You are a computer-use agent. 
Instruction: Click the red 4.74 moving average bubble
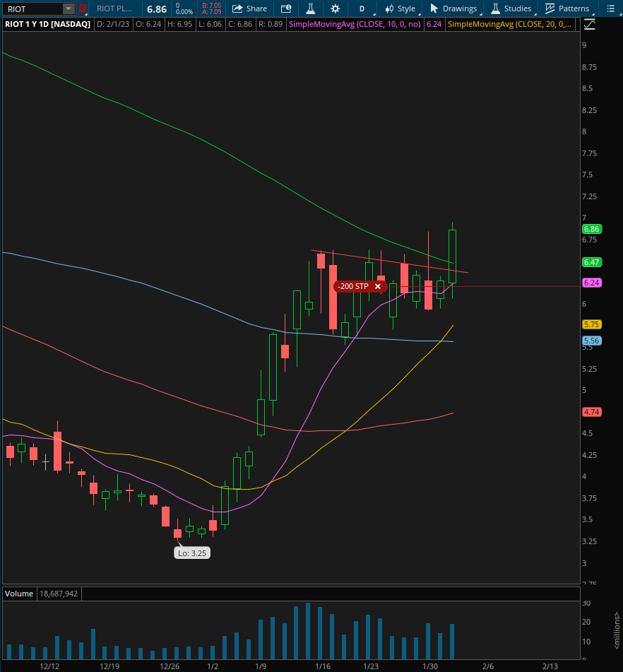pyautogui.click(x=592, y=412)
